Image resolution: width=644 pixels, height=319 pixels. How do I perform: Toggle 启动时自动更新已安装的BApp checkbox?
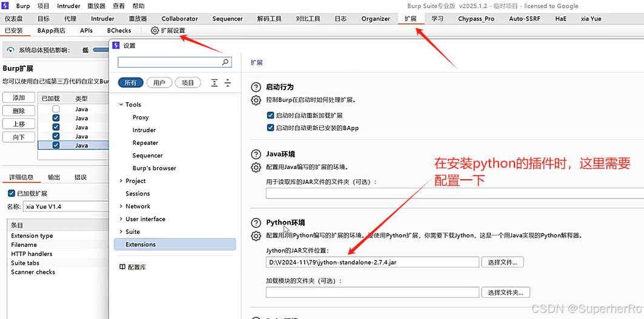(x=270, y=128)
